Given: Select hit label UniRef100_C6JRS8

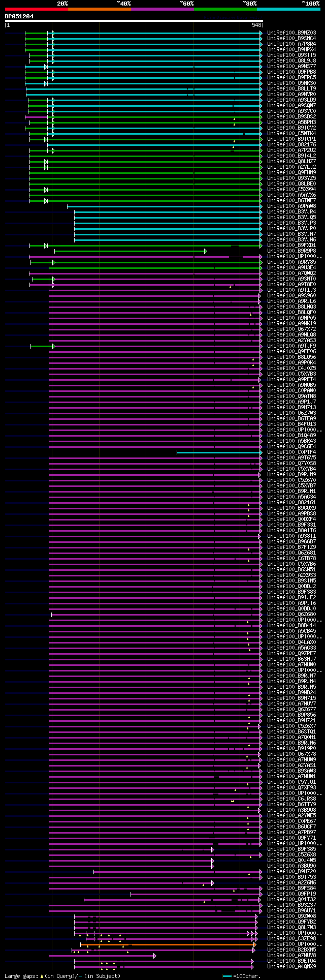Looking at the screenshot, I should (291, 799).
